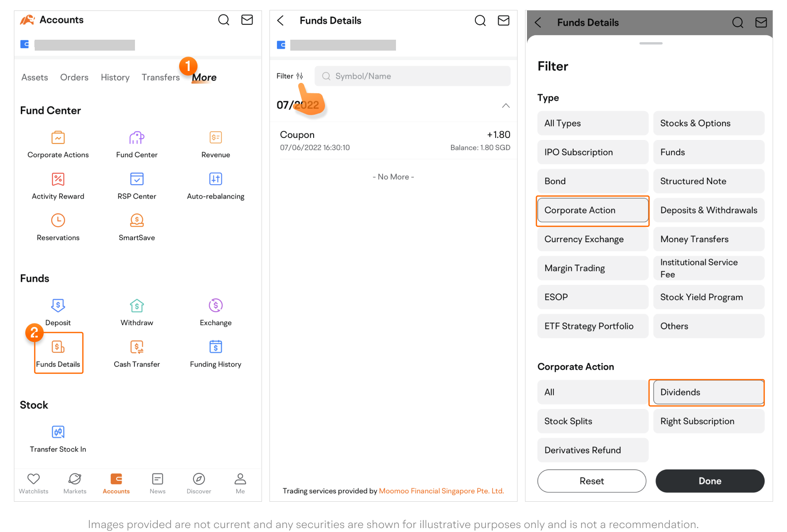Tap the Transfer Stock In icon
Image resolution: width=787 pixels, height=532 pixels.
pyautogui.click(x=58, y=432)
